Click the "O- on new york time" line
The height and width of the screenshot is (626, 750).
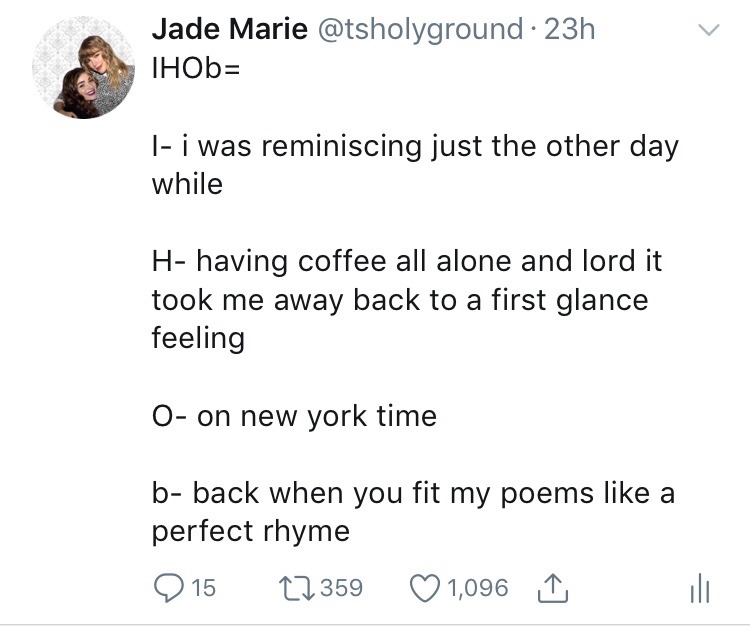click(x=294, y=415)
